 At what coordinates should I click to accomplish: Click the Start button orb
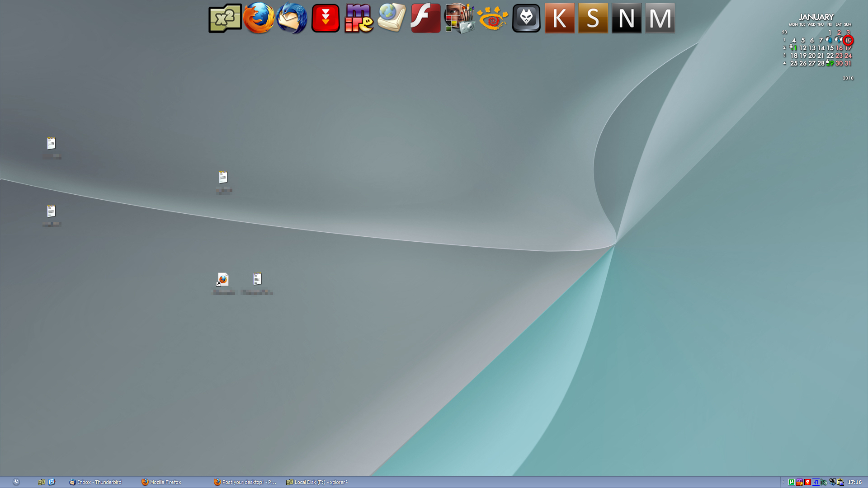pos(16,482)
